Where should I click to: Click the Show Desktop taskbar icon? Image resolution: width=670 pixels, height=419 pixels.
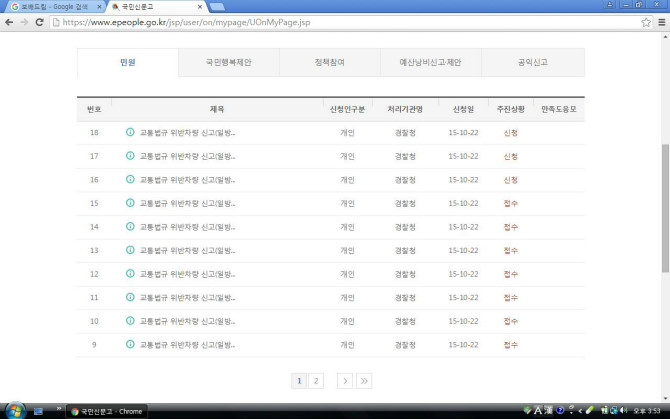point(38,411)
